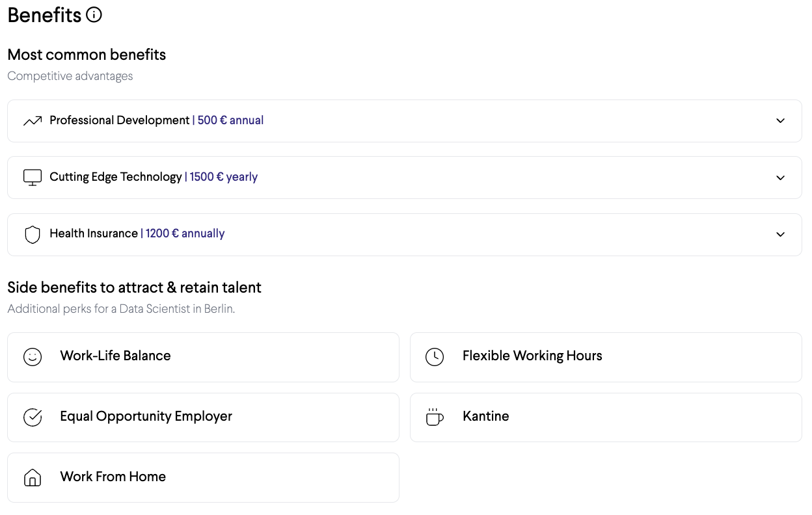Open the Professional Development benefit title
Screen dimensions: 812x515
pyautogui.click(x=120, y=120)
